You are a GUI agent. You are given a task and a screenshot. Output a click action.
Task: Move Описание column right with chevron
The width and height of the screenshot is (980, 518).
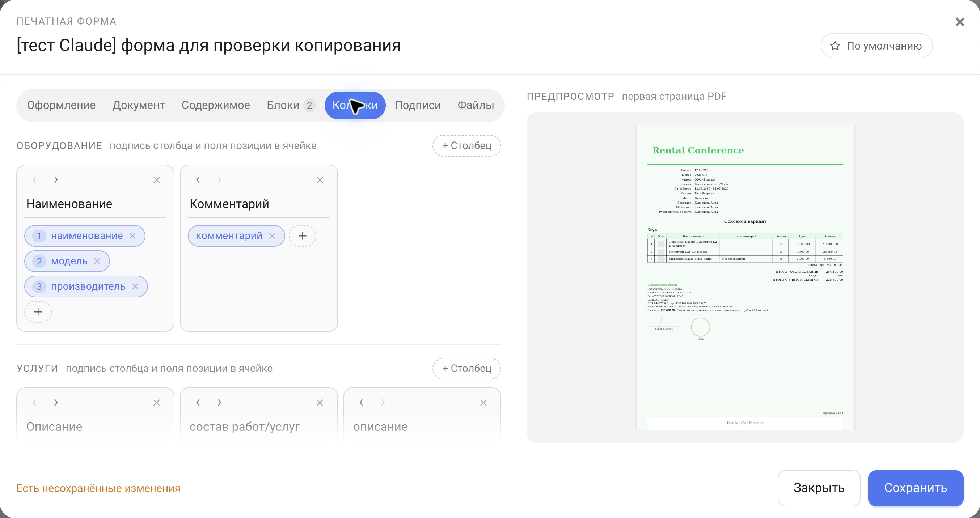[x=56, y=402]
